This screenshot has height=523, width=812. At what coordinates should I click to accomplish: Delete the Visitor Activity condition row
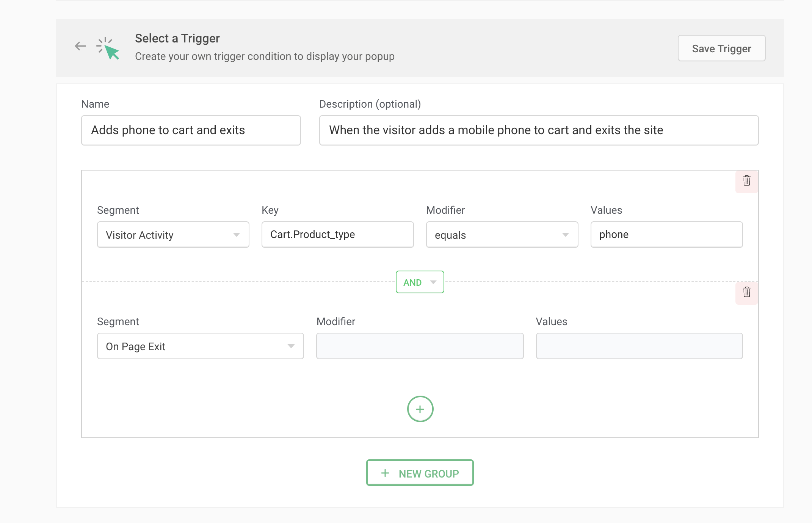coord(746,181)
